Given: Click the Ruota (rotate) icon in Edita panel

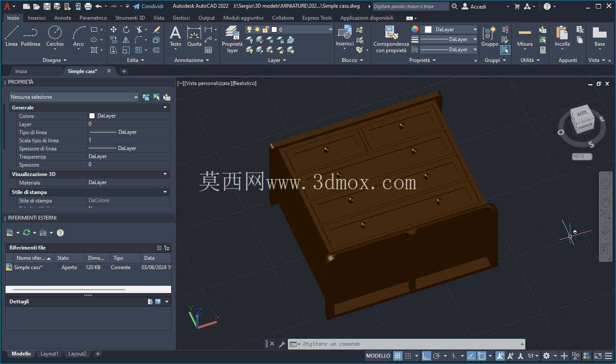Looking at the screenshot, I should point(126,29).
